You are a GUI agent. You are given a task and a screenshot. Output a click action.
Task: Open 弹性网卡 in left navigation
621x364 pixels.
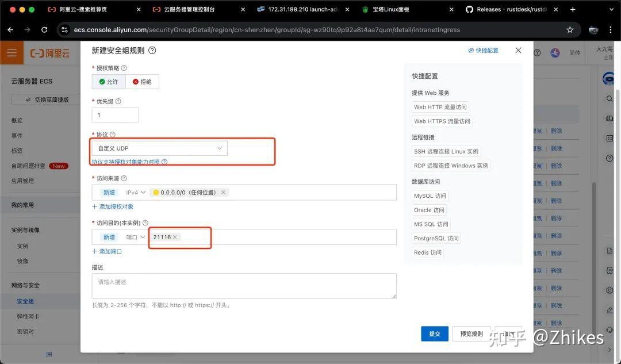28,316
